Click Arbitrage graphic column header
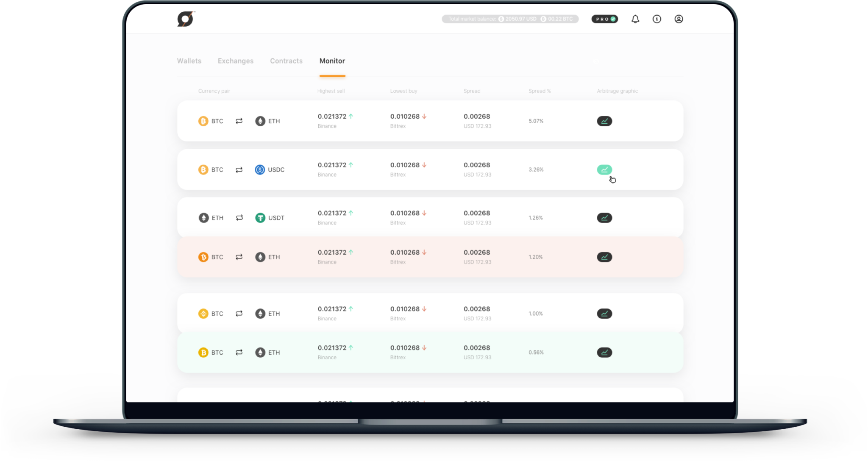Screen dimensions: 868x461 coord(617,91)
